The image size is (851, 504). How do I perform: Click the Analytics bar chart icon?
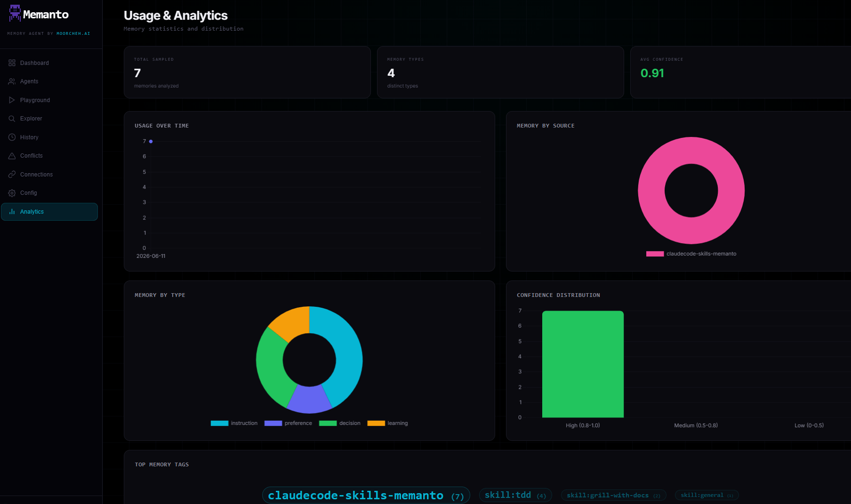point(12,212)
